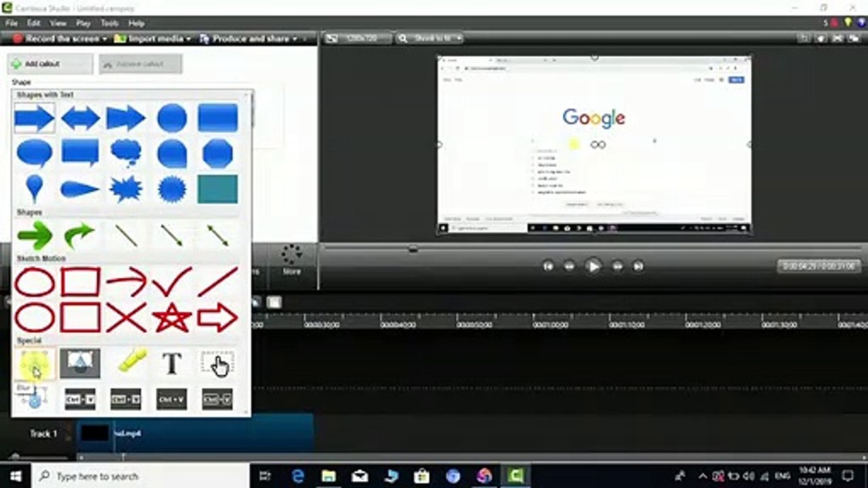Open the Help menu

coord(136,23)
